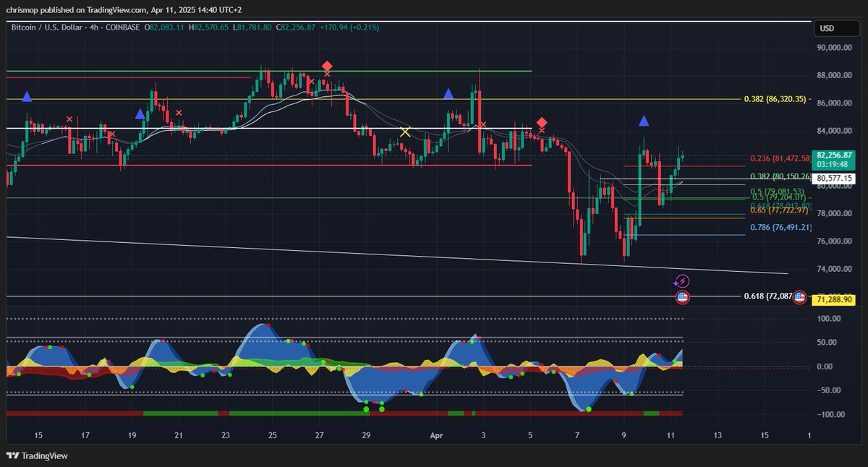Select the blue triangle marker near April 2
Screen dimensions: 868x467
click(448, 94)
